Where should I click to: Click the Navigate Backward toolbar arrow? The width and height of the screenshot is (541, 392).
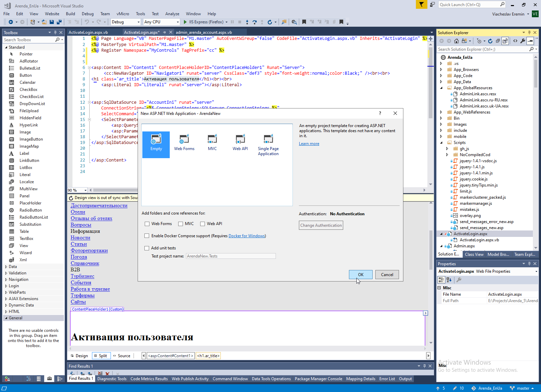[11, 22]
